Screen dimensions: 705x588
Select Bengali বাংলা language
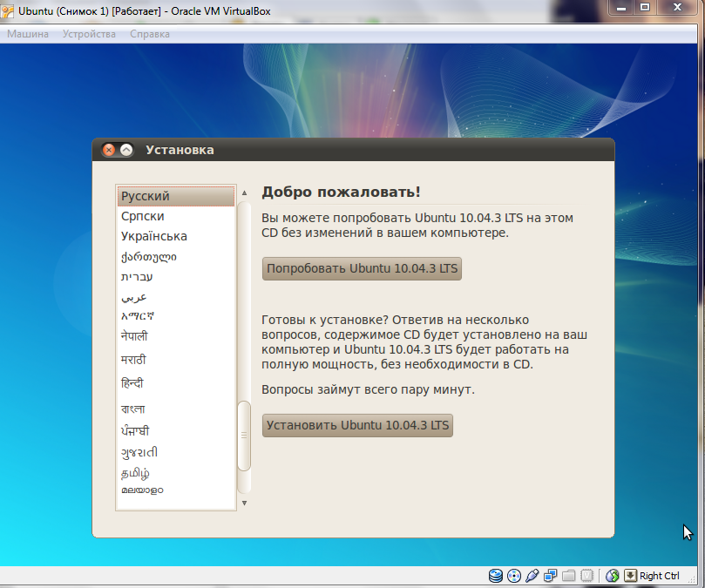click(x=176, y=409)
